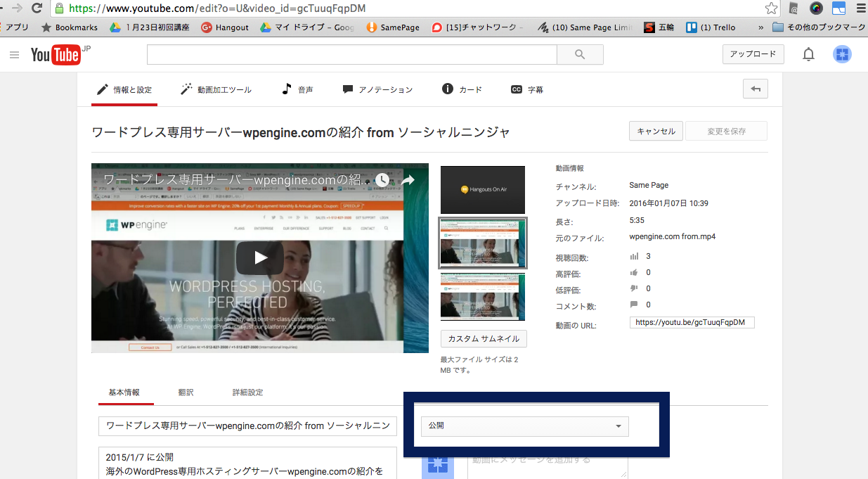The width and height of the screenshot is (868, 479).
Task: Go forward in browser history
Action: point(16,8)
